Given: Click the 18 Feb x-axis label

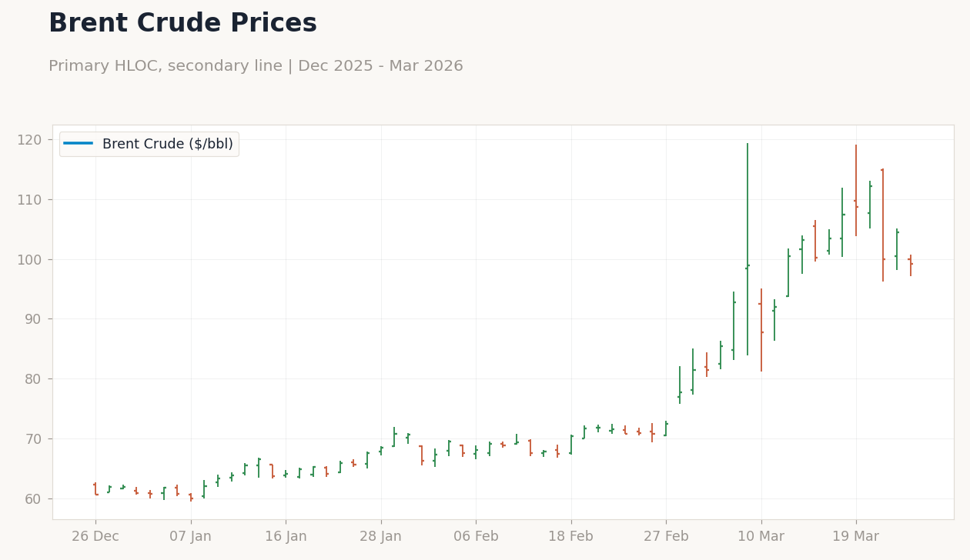Looking at the screenshot, I should 570,537.
